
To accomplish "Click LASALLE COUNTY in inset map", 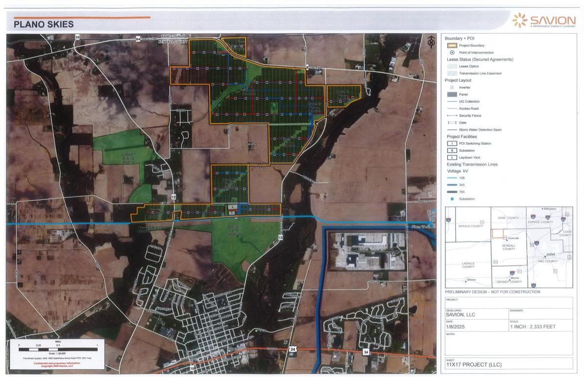I will tap(468, 265).
